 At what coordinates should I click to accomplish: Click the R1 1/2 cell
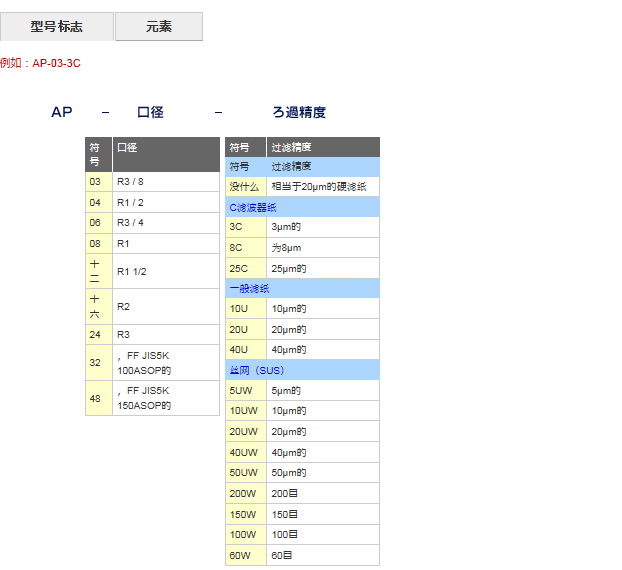pyautogui.click(x=166, y=271)
